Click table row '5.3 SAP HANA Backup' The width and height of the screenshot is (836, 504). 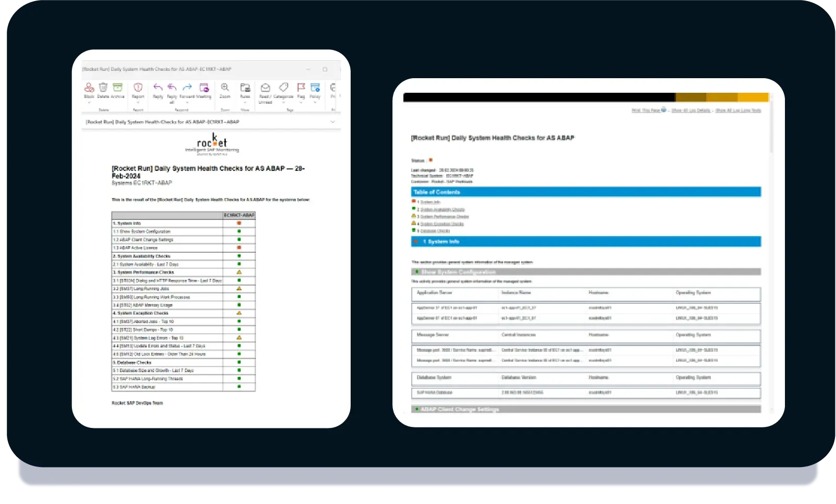[183, 387]
